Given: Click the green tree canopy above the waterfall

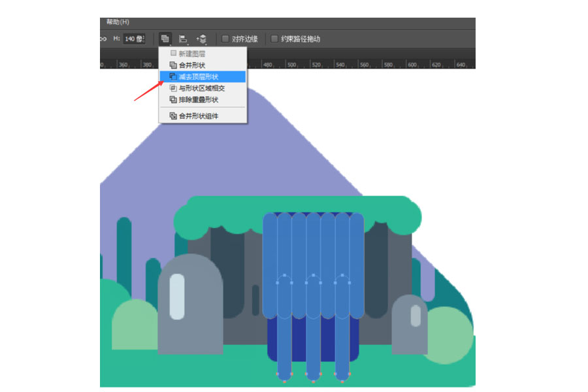Looking at the screenshot, I should tap(301, 204).
